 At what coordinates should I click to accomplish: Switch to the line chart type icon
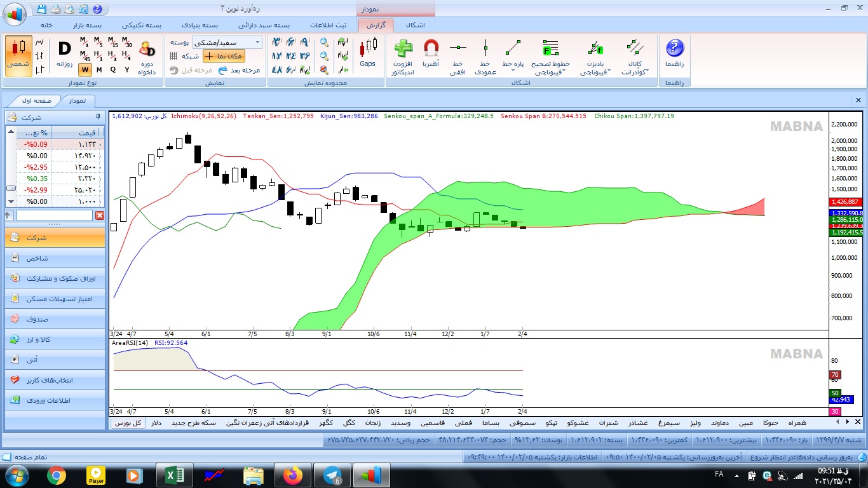coord(40,43)
